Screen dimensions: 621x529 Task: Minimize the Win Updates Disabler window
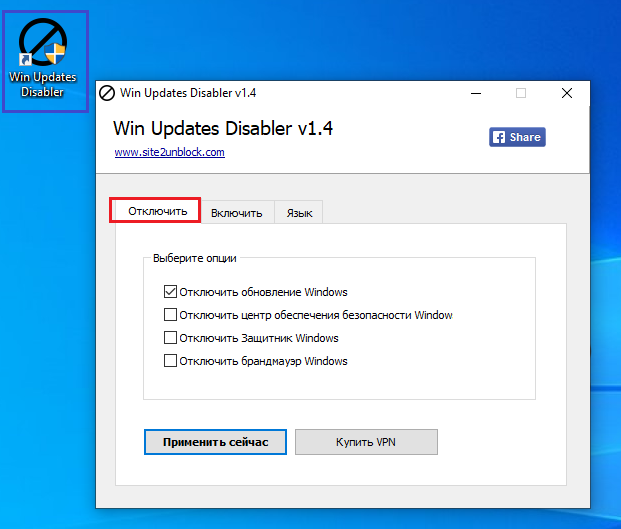pyautogui.click(x=476, y=93)
